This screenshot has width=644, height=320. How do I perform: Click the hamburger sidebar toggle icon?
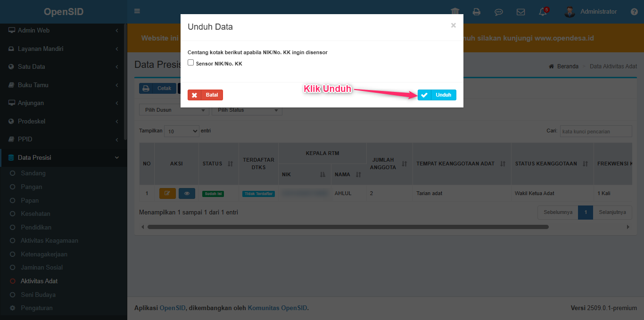[x=137, y=11]
